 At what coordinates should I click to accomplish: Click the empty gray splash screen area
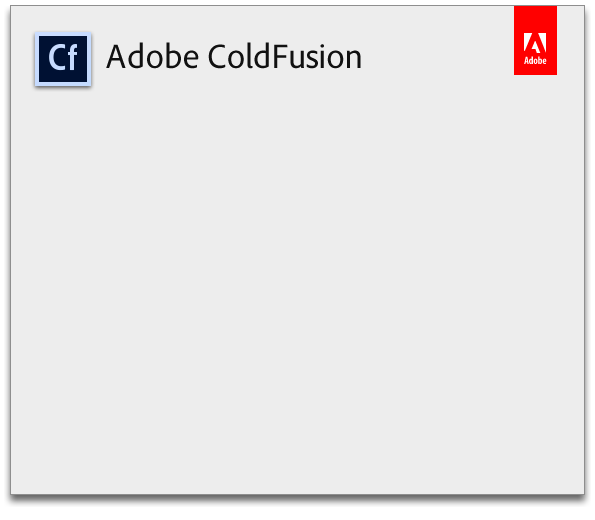click(x=298, y=288)
